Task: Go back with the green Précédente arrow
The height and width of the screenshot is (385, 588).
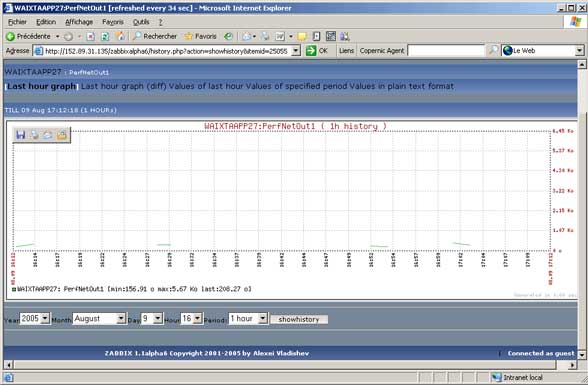Action: click(x=28, y=36)
